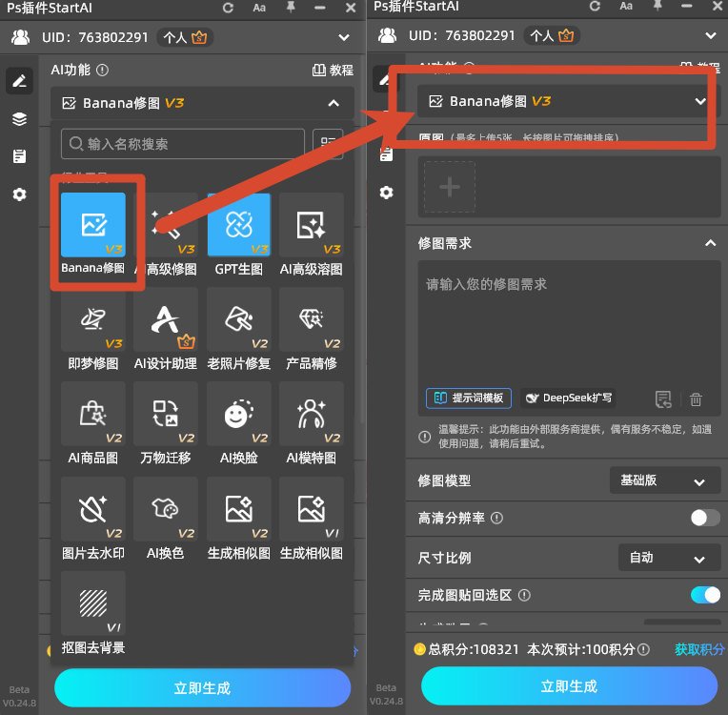Select 图片去水印 tool
This screenshot has height=715, width=728.
click(x=92, y=509)
